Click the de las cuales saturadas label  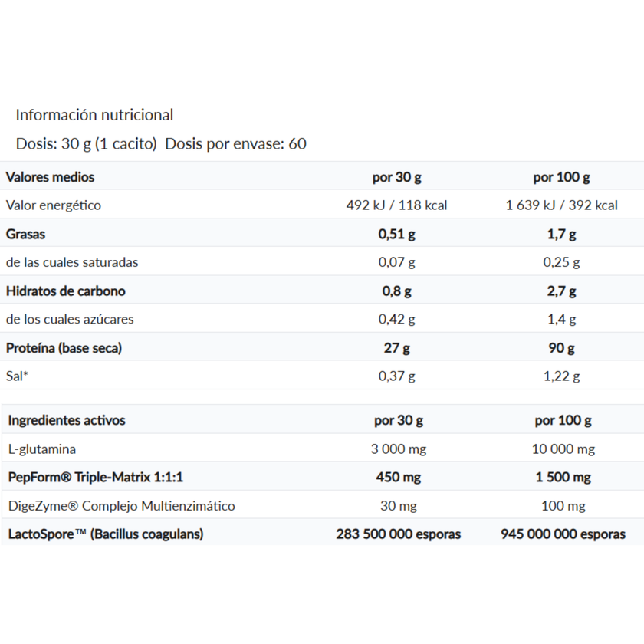tap(72, 262)
